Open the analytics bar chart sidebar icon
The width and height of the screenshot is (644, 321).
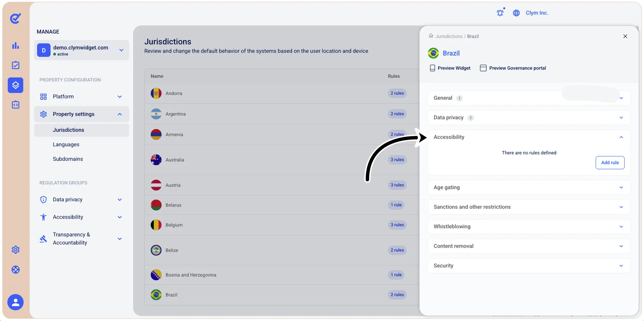[x=15, y=45]
